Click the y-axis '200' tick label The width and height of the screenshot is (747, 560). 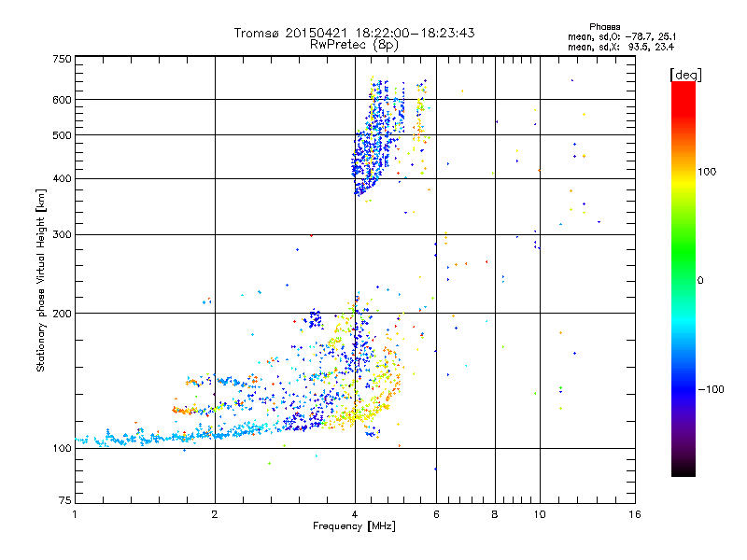(63, 314)
